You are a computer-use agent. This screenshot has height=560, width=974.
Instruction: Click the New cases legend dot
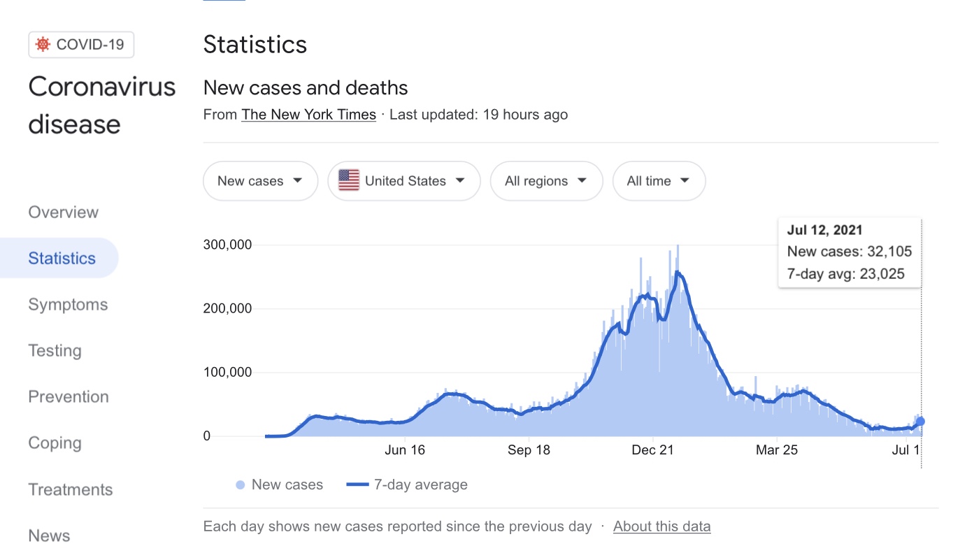pyautogui.click(x=241, y=485)
